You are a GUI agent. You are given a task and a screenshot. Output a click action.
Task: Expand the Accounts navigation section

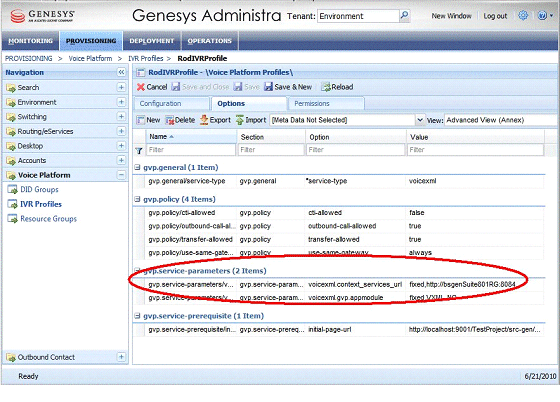coord(121,160)
